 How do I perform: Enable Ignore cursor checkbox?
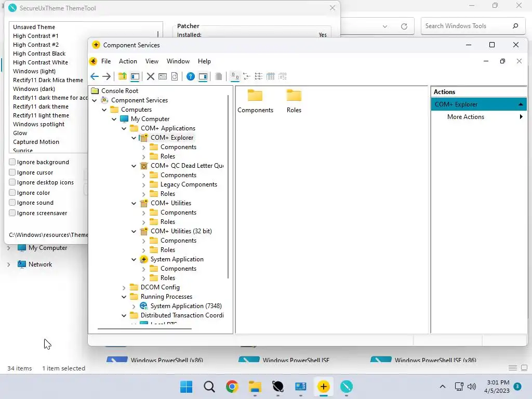click(x=12, y=172)
